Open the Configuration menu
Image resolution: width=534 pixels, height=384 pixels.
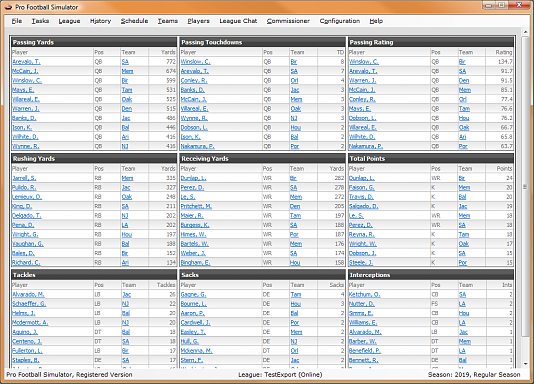[x=340, y=21]
